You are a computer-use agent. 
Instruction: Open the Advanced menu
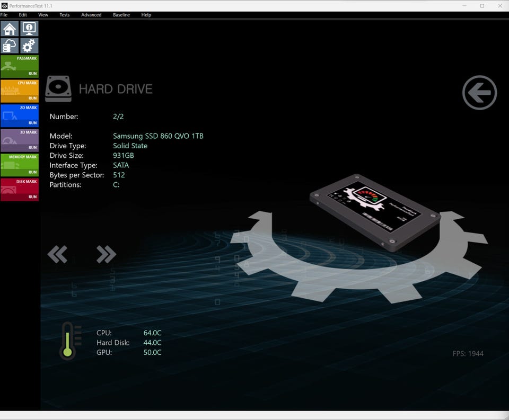(91, 15)
